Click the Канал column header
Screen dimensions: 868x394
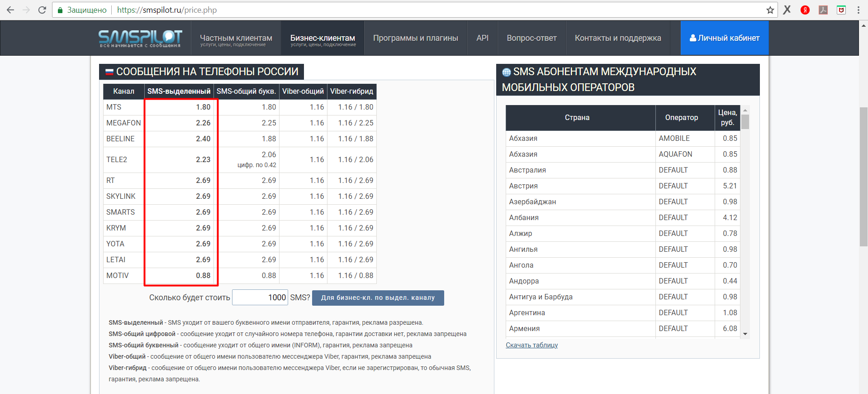coord(123,91)
